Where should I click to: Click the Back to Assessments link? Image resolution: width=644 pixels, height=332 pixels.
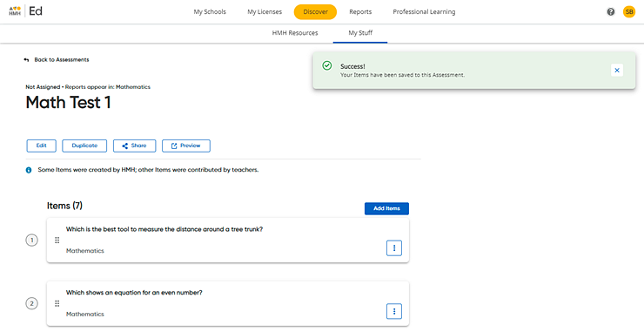tap(62, 60)
